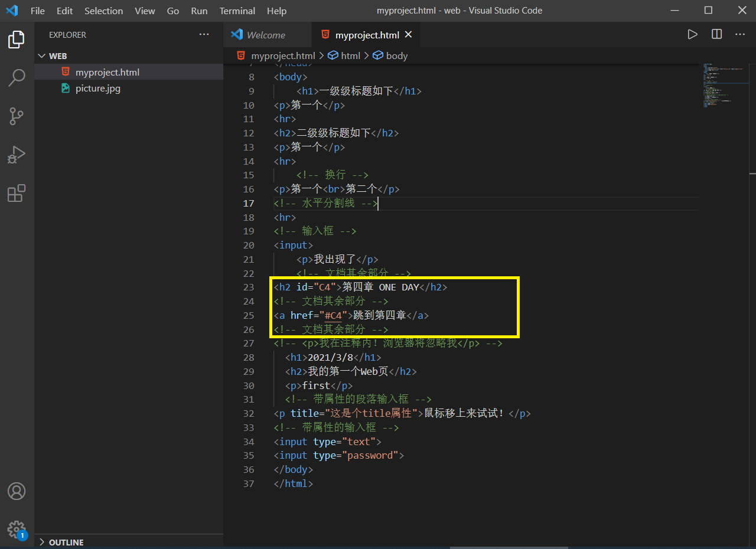The width and height of the screenshot is (756, 549).
Task: Click line number 17 in gutter
Action: point(249,203)
